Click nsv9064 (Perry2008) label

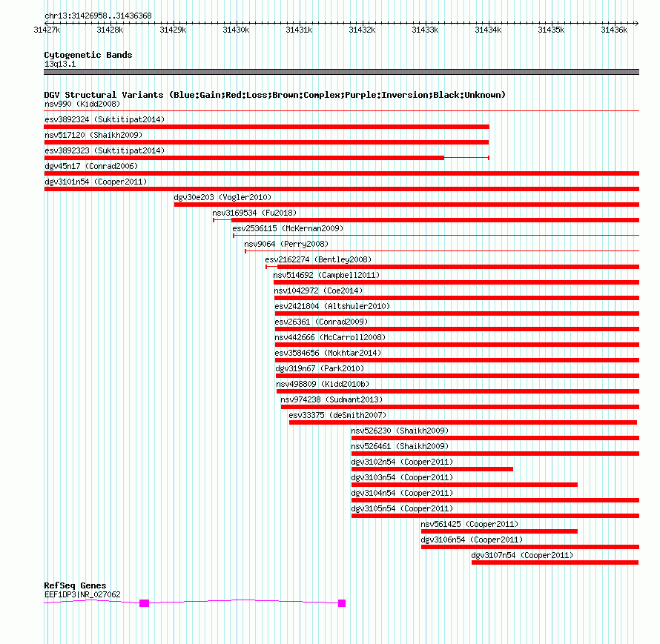coord(286,244)
